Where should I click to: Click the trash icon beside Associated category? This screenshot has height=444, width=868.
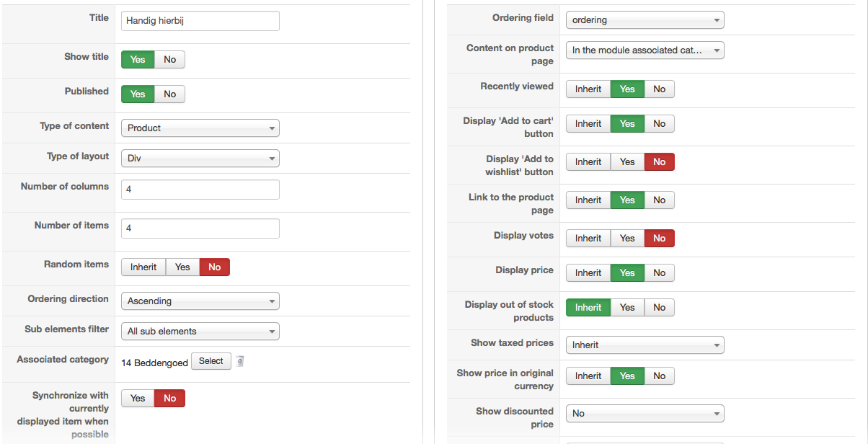point(240,362)
